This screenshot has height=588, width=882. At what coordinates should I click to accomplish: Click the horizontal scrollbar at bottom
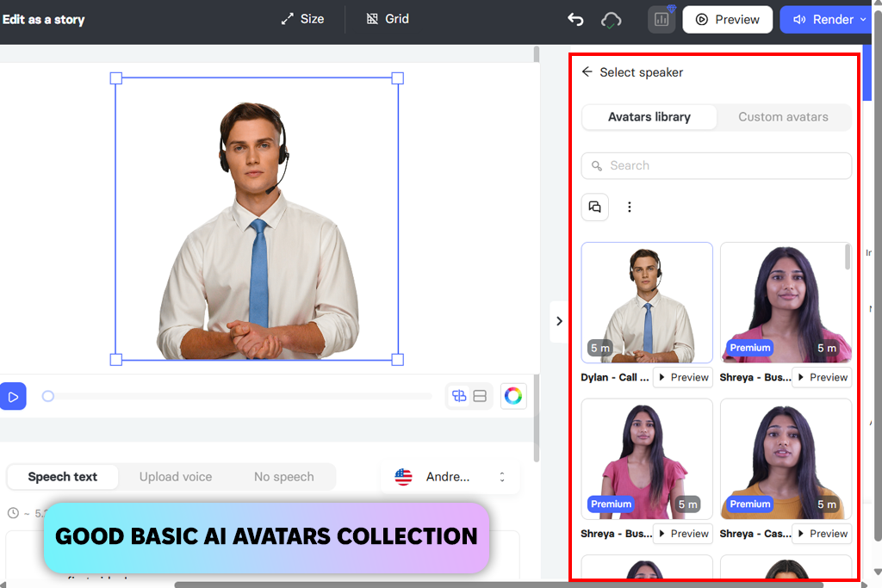(x=498, y=585)
